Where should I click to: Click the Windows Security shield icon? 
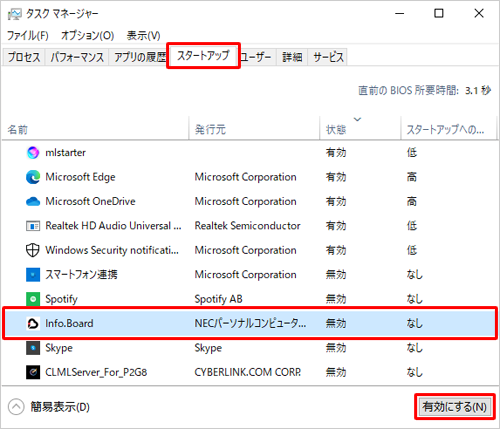click(33, 250)
